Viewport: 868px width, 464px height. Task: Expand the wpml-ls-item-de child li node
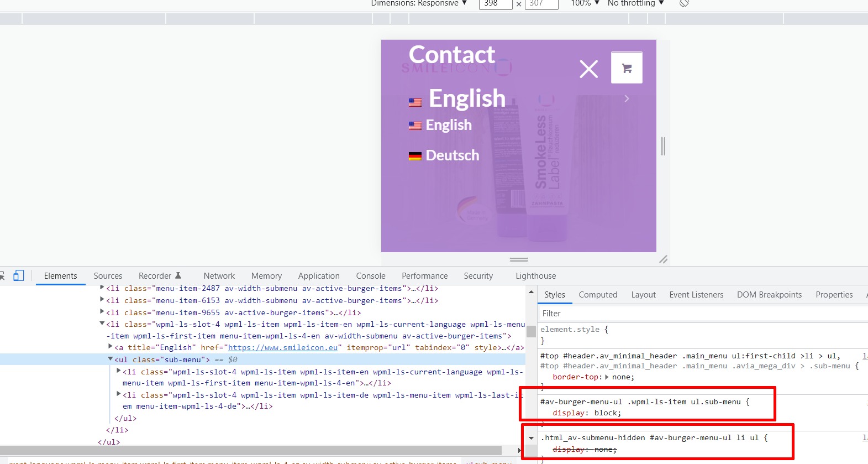(x=118, y=394)
